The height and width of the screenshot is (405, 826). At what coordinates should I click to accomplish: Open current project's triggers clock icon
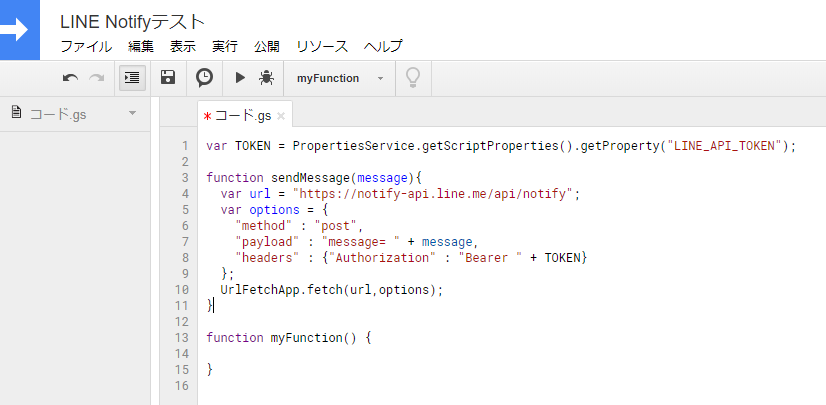(x=204, y=78)
